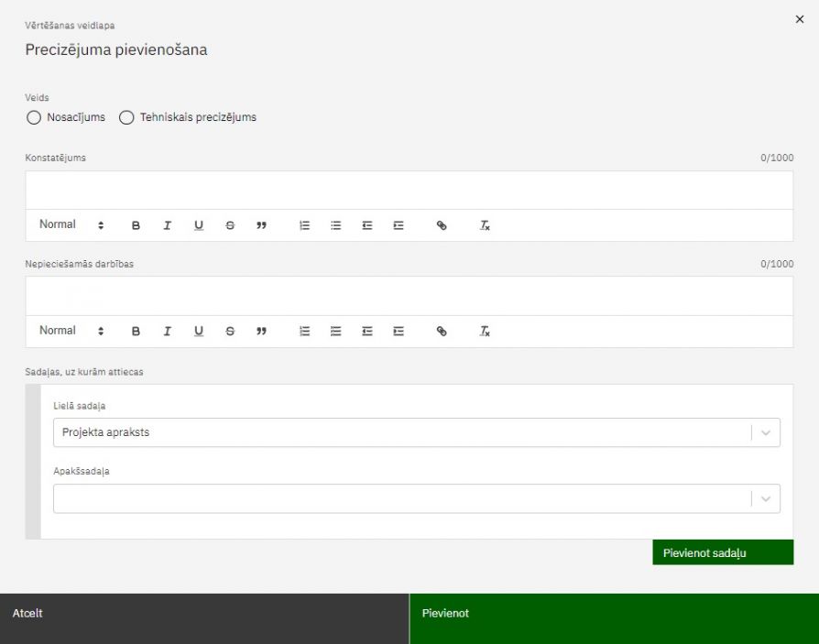Clear formatting in Konstatējums editor

coord(485,225)
